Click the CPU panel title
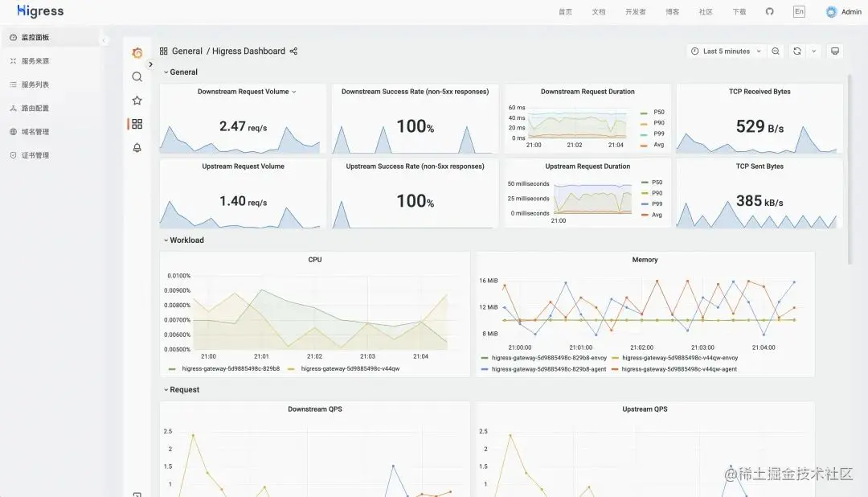Screen dimensions: 868x497 point(315,259)
